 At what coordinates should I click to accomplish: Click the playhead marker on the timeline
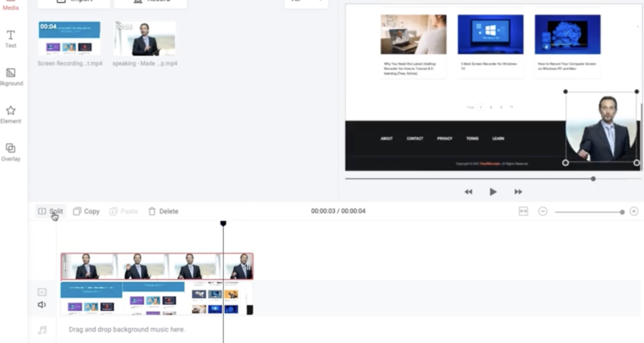coord(223,223)
